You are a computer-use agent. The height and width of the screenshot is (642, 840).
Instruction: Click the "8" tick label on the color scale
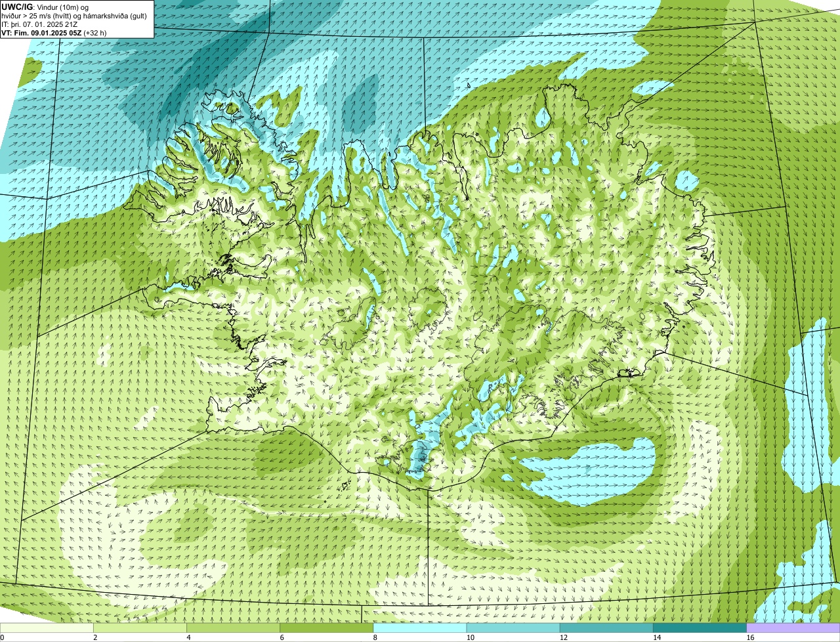[375, 637]
